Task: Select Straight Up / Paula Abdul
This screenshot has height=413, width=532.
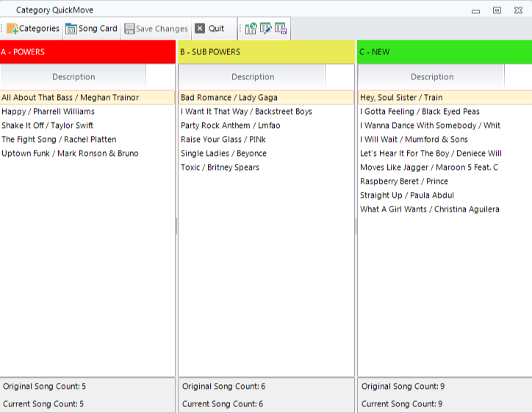Action: coord(406,195)
